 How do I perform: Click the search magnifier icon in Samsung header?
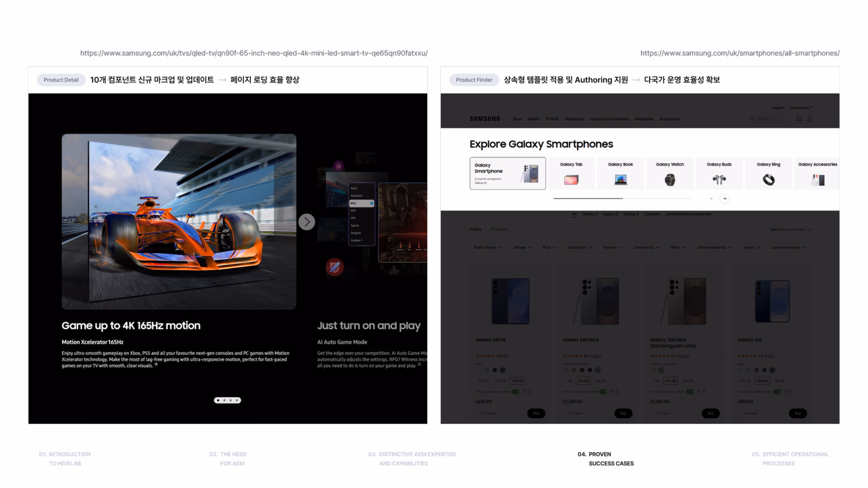[752, 119]
